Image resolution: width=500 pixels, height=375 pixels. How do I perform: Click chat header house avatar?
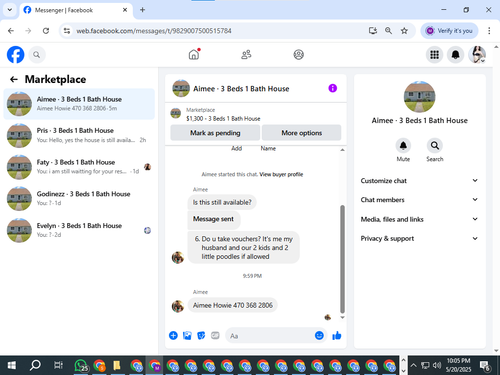pyautogui.click(x=181, y=88)
